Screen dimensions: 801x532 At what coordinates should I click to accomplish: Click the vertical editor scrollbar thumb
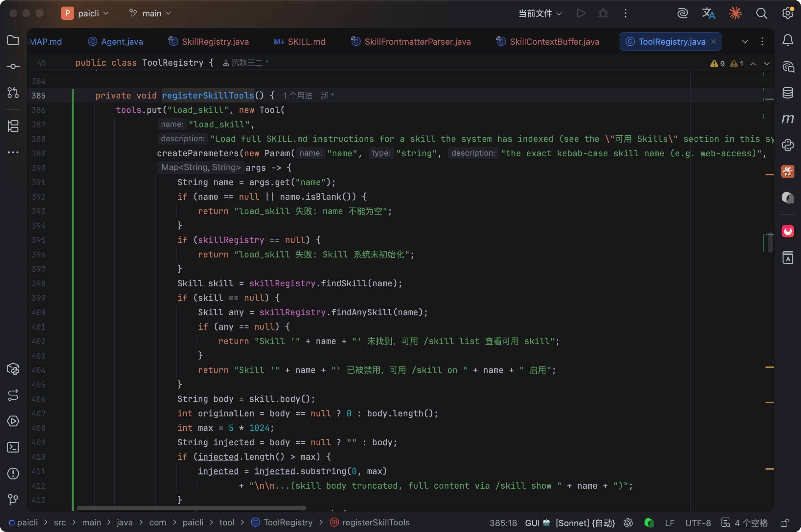tap(770, 243)
